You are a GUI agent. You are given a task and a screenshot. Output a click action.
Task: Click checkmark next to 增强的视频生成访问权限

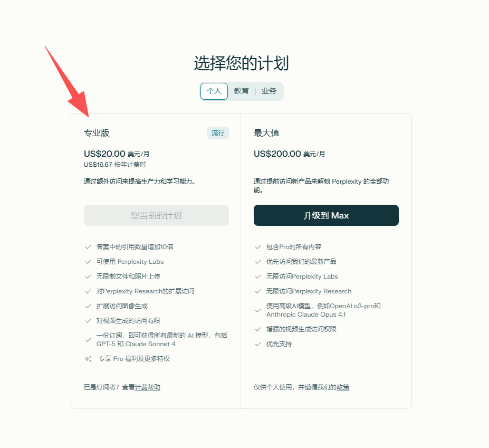[x=258, y=329]
